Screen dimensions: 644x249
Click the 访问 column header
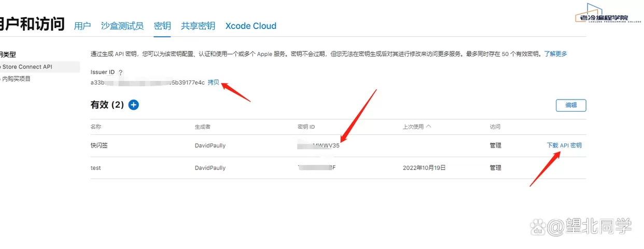pyautogui.click(x=495, y=127)
